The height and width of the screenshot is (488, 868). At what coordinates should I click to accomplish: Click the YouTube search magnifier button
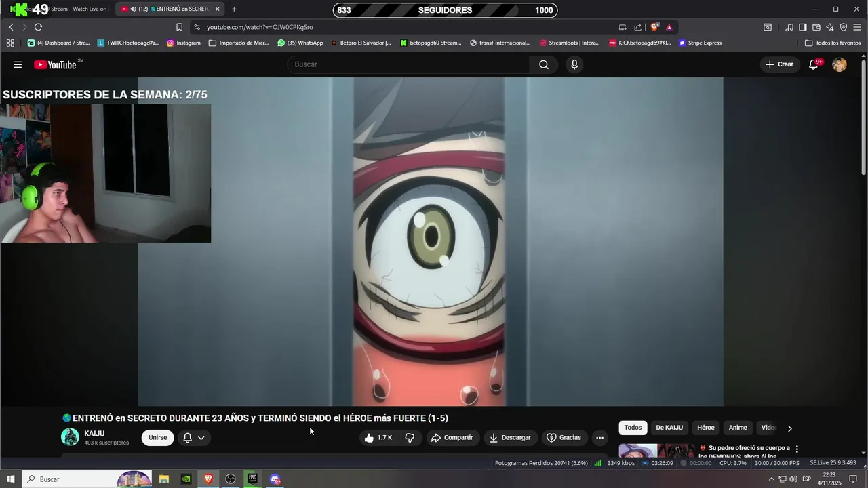pyautogui.click(x=544, y=64)
